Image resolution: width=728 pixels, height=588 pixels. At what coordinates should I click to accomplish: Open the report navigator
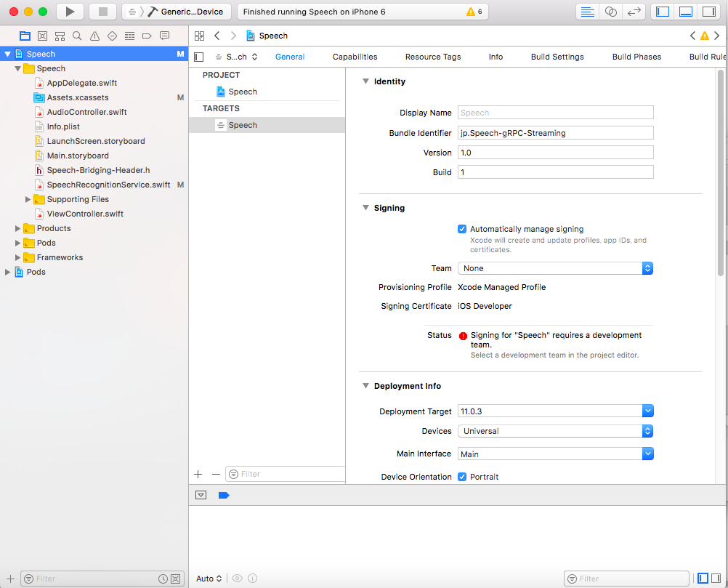[x=164, y=36]
